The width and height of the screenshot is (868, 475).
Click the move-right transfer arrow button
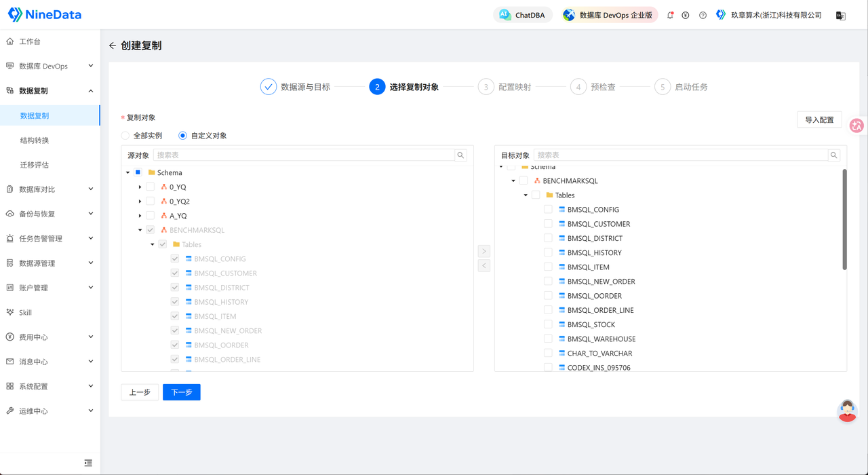coord(484,251)
